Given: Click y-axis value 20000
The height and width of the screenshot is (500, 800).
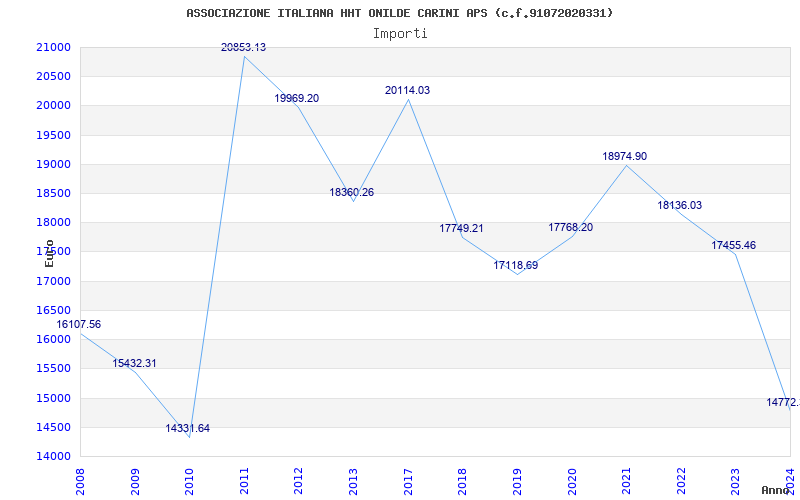Looking at the screenshot, I should click(53, 106).
